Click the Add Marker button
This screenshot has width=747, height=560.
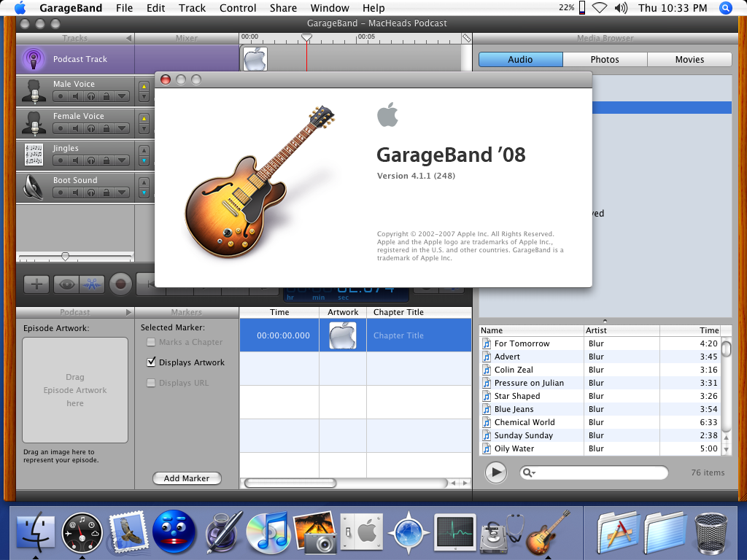click(186, 478)
